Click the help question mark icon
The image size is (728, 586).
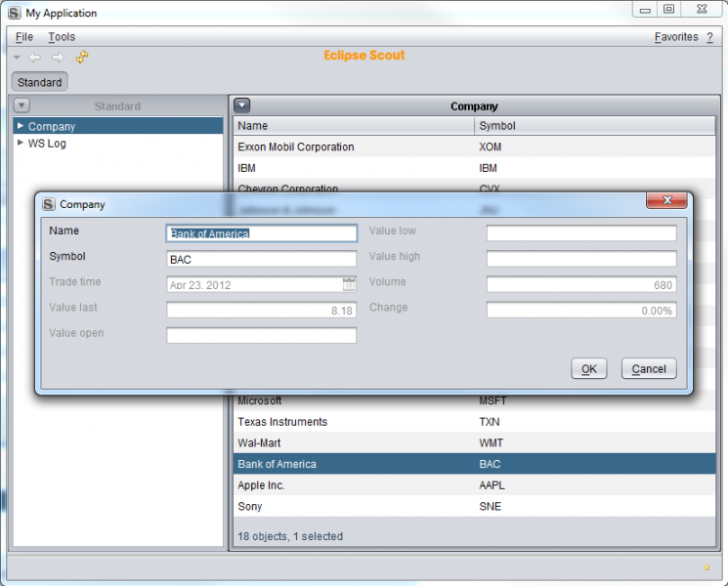pyautogui.click(x=708, y=37)
